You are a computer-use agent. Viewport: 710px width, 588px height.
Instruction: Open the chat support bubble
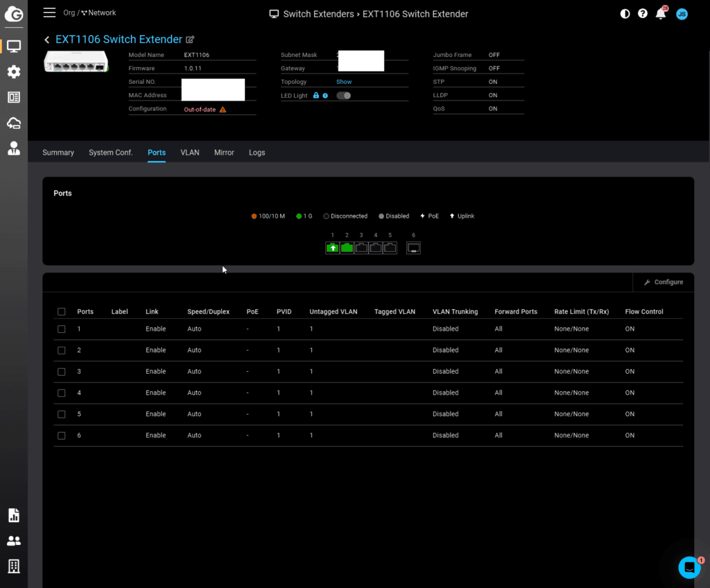pyautogui.click(x=689, y=567)
